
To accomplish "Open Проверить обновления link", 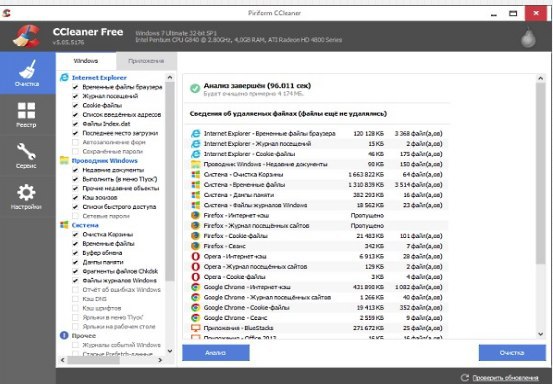I will tap(505, 378).
